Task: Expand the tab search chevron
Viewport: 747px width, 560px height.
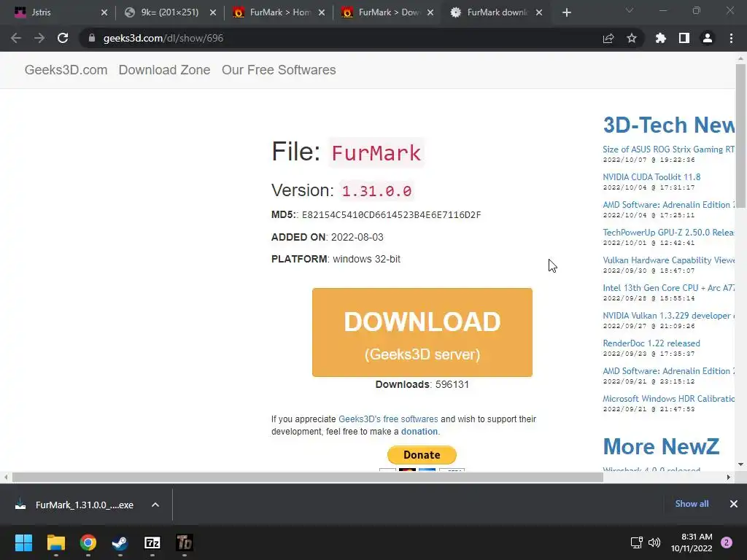Action: pyautogui.click(x=630, y=10)
